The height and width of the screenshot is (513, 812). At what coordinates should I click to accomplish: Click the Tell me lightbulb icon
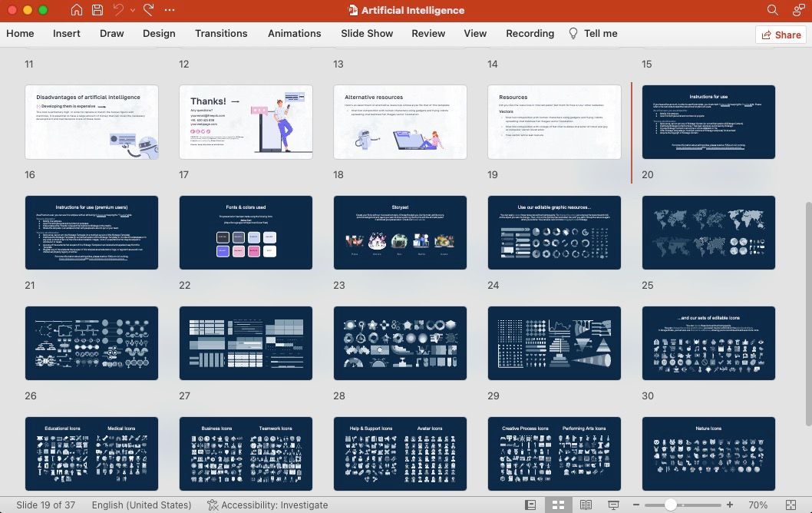point(573,34)
